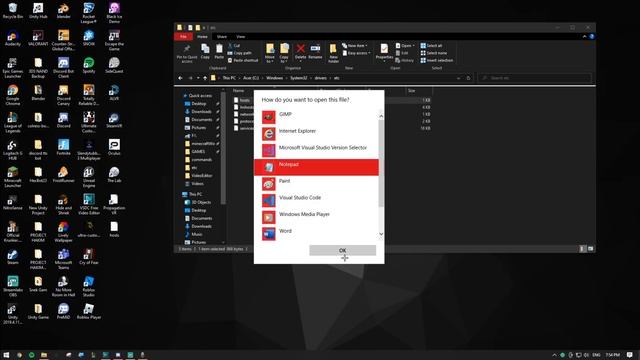Refresh the folder view
This screenshot has width=640, height=360.
[468, 78]
